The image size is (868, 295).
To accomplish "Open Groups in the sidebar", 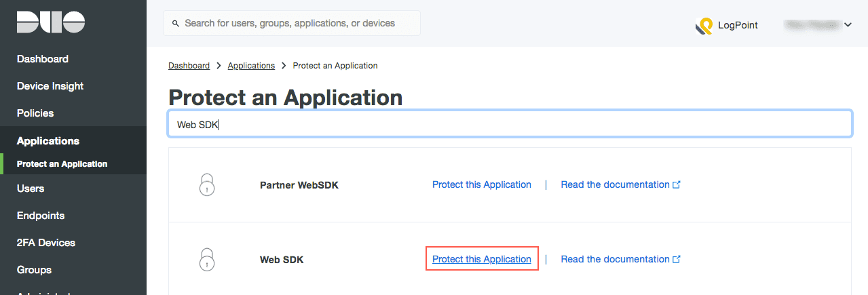I will (34, 270).
